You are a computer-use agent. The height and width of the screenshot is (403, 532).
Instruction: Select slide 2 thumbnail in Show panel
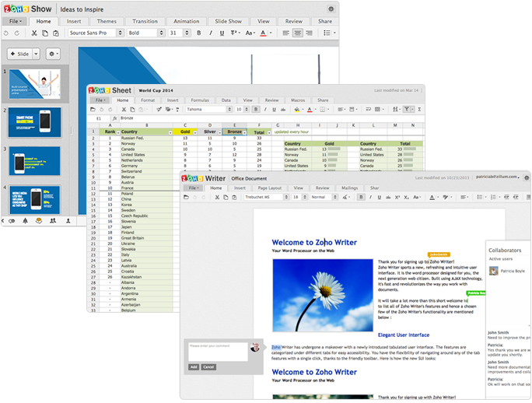[x=34, y=123]
